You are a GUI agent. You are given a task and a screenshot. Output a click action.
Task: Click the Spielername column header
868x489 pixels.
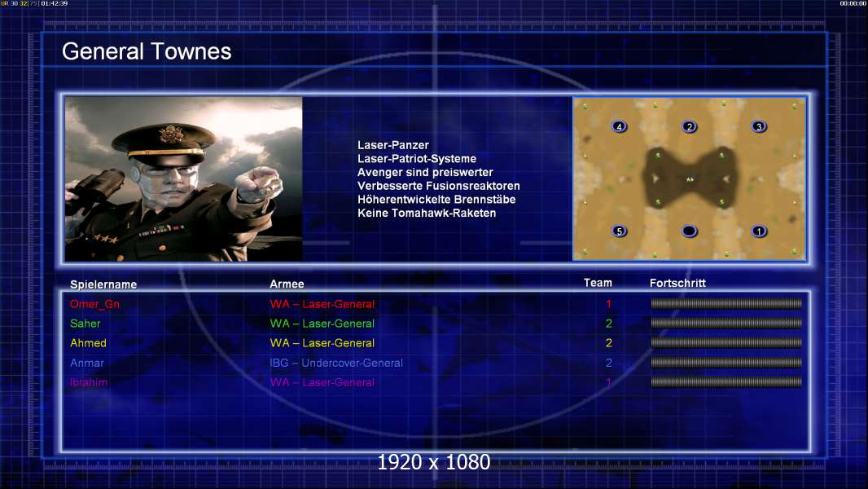(x=103, y=284)
